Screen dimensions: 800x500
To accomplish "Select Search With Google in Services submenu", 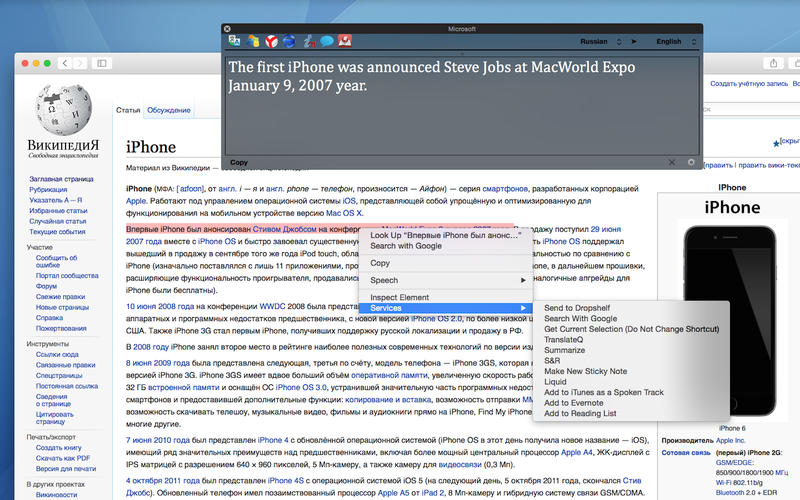I will pyautogui.click(x=631, y=318).
